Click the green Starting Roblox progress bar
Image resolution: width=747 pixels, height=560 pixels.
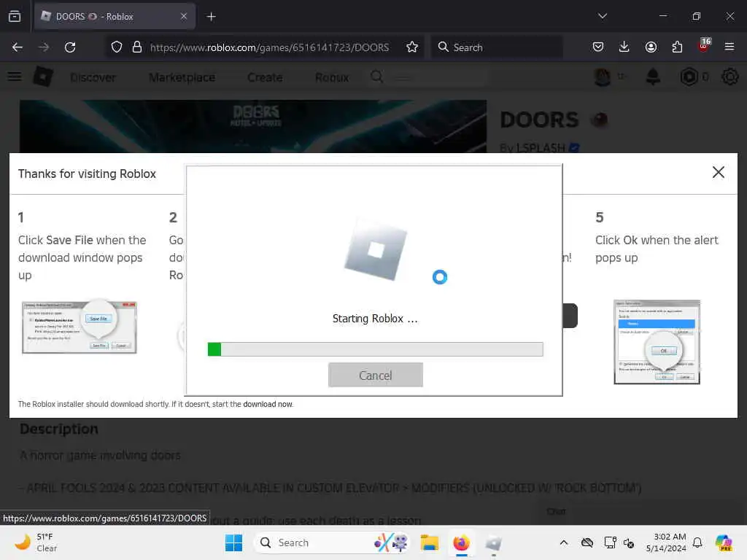click(x=376, y=349)
